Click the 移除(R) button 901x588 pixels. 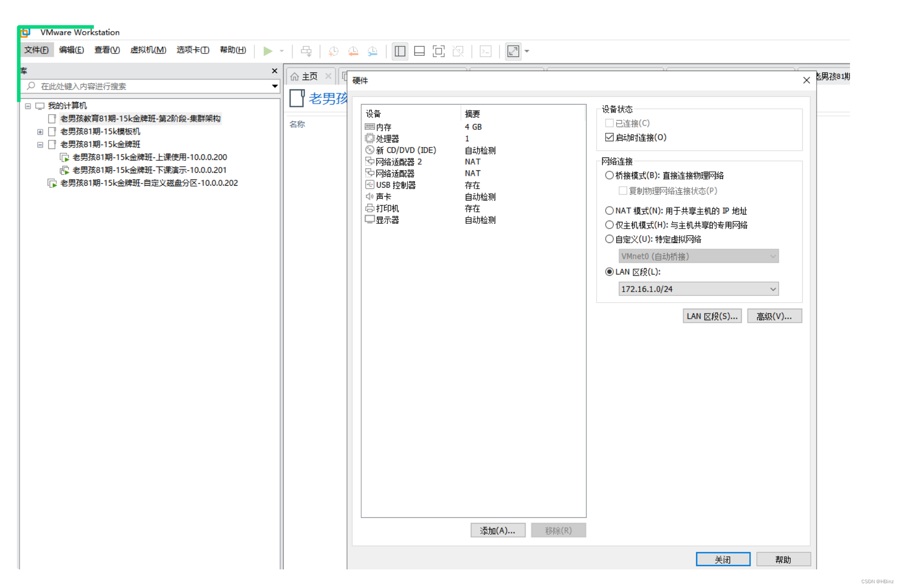[x=558, y=530]
